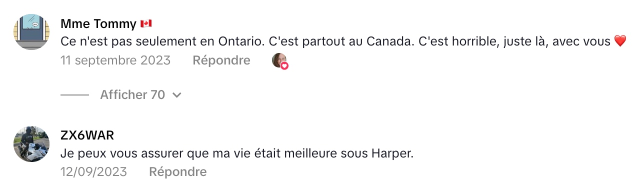The height and width of the screenshot is (189, 644).
Task: Click the red heart emoji ending Mme Tommy's comment
Action: coord(620,41)
